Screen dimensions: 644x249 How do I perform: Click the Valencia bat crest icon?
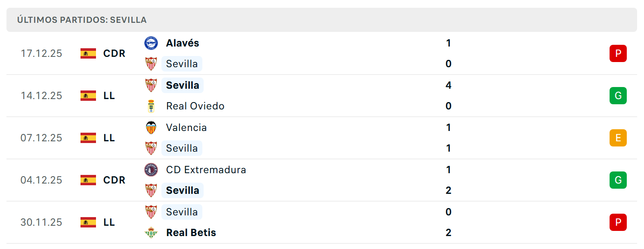[151, 128]
